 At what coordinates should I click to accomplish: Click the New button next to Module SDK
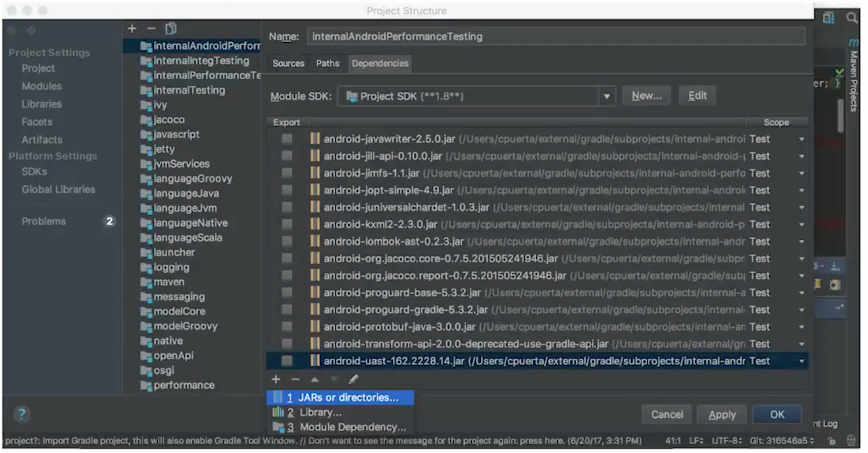pos(646,95)
